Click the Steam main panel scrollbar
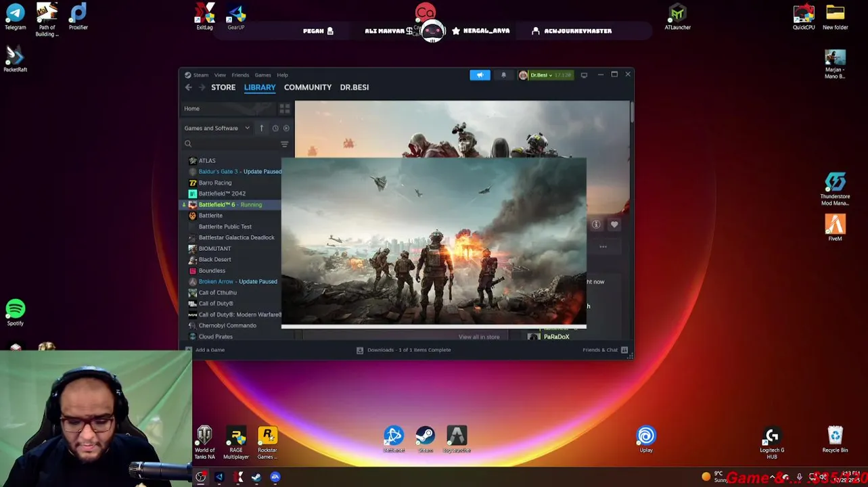 click(x=631, y=112)
